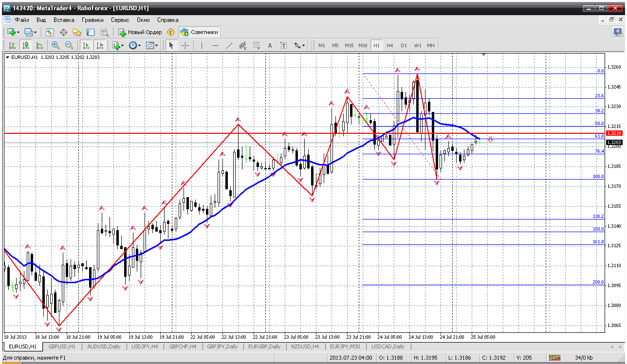
Task: Open the Справка menu
Action: click(x=168, y=20)
